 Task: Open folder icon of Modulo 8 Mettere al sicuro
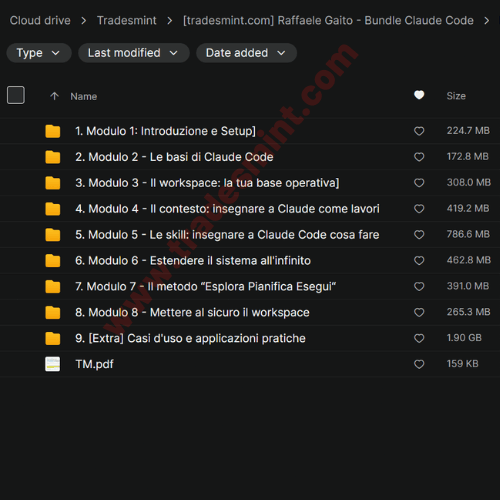click(x=53, y=312)
